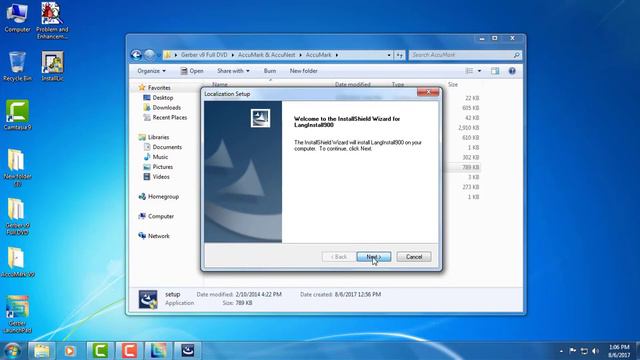Select the Recycle Bin icon
This screenshot has width=640, height=360.
(x=17, y=66)
